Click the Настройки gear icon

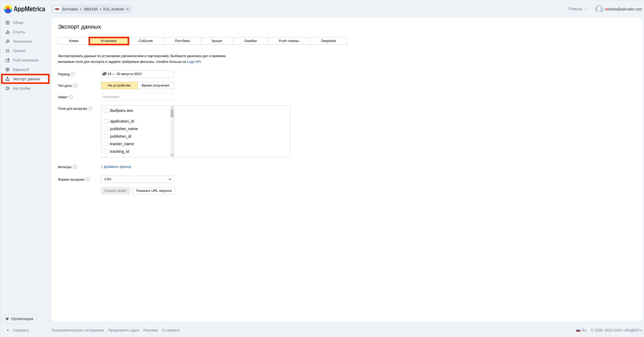8,88
